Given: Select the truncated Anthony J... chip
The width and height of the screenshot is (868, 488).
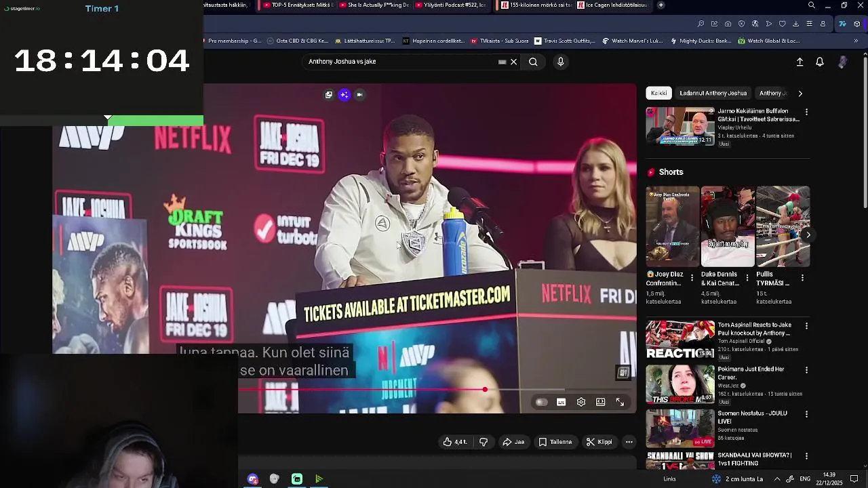Looking at the screenshot, I should coord(773,93).
